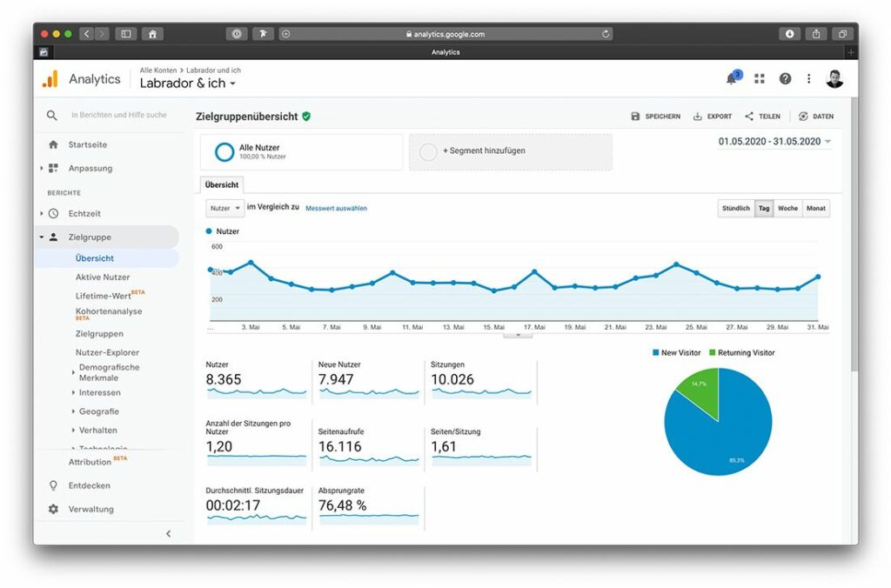Switch to the Übersicht tab
The image size is (891, 588).
click(x=222, y=184)
